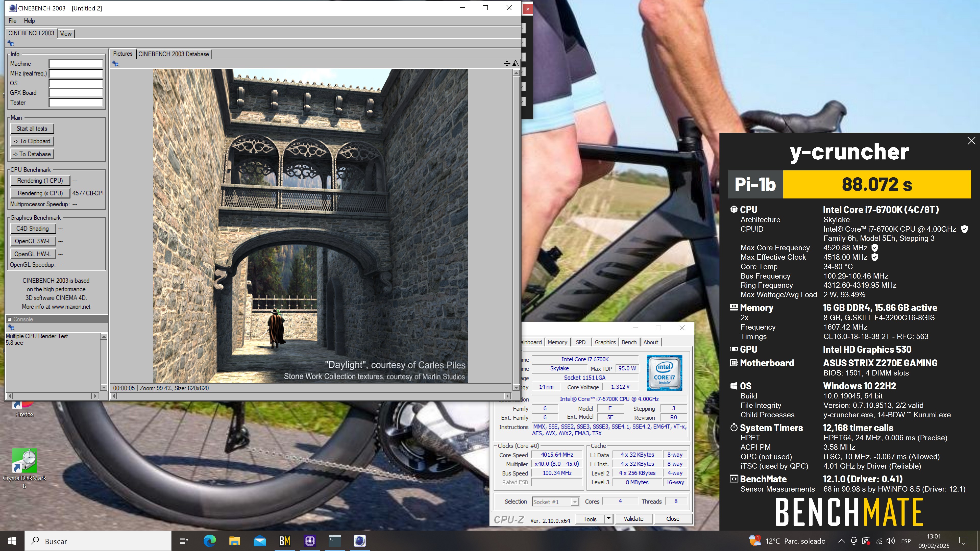980x551 pixels.
Task: Switch to BenchMate taskbar icon
Action: pos(285,541)
